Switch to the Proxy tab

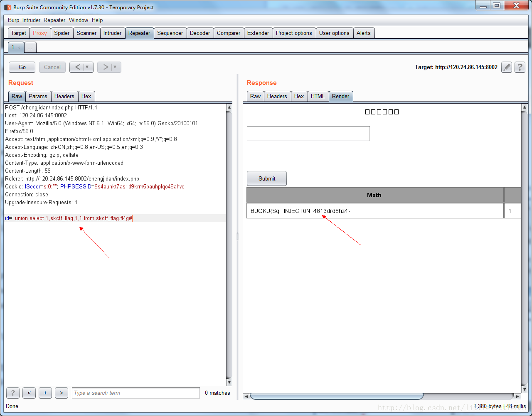40,33
